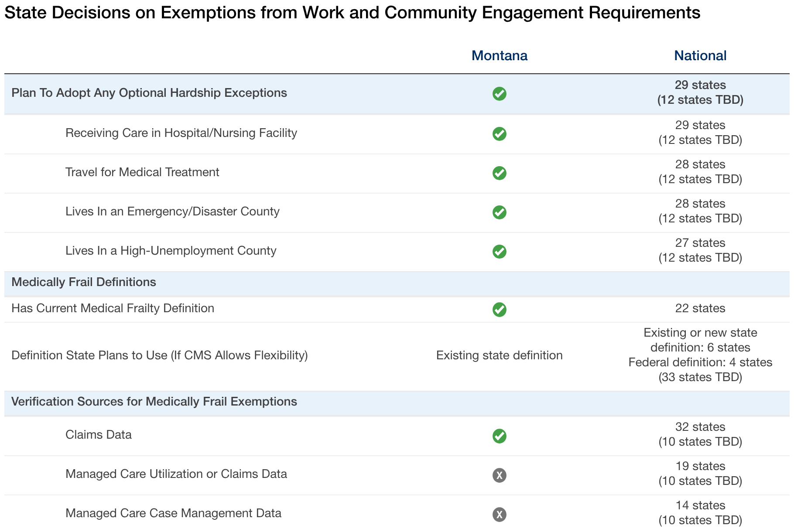Viewport: 794px width, 532px height.
Task: Select checkmark for Emergency/Disaster County row
Action: (x=499, y=212)
